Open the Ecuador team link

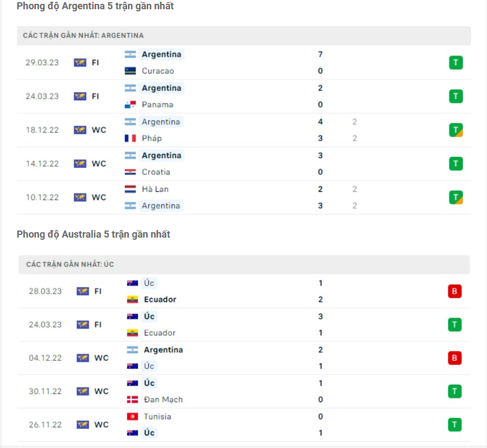pyautogui.click(x=160, y=299)
